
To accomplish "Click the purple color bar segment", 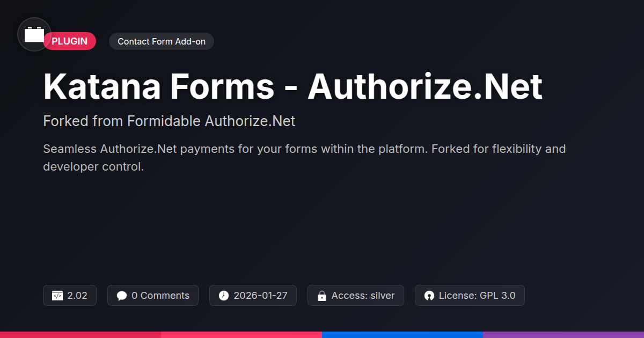I will [x=563, y=334].
